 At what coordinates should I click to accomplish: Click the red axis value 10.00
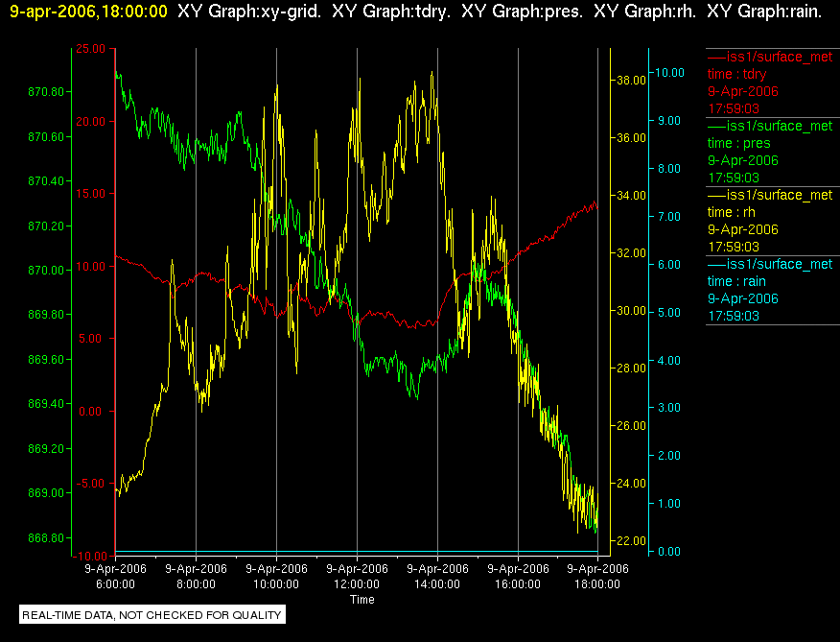90,266
